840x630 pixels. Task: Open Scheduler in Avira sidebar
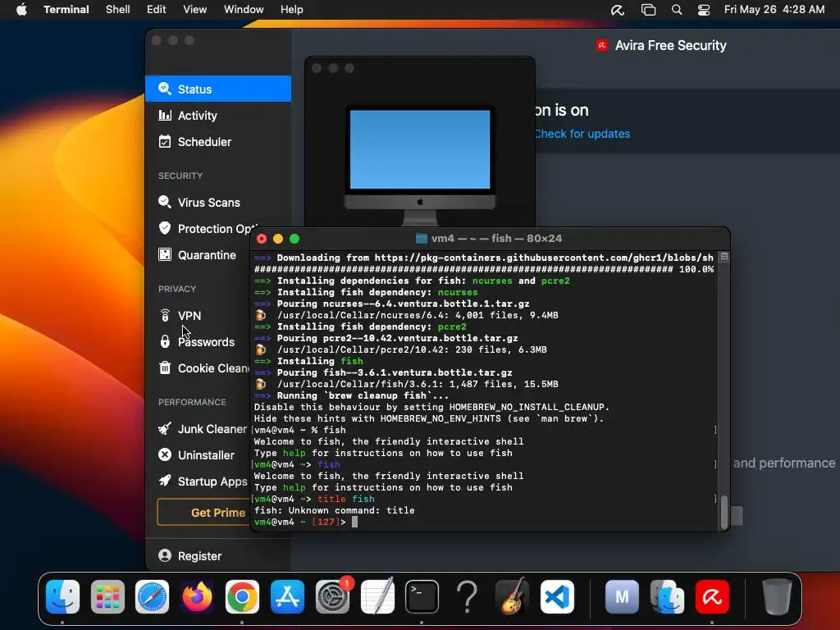(218, 141)
